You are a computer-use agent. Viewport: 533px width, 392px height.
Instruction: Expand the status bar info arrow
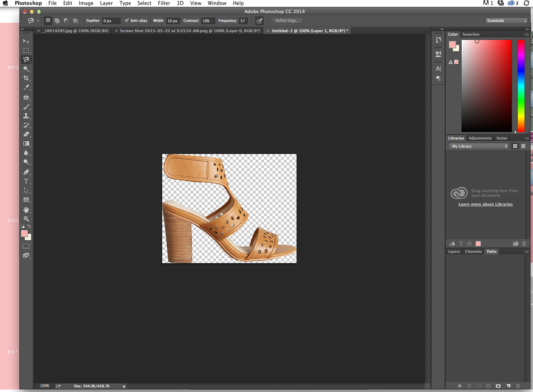pos(124,386)
